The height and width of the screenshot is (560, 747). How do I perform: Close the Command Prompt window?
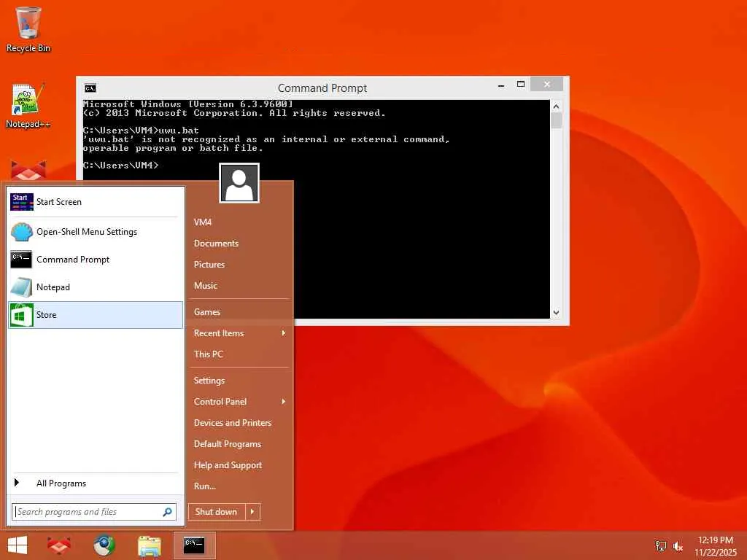pyautogui.click(x=547, y=85)
